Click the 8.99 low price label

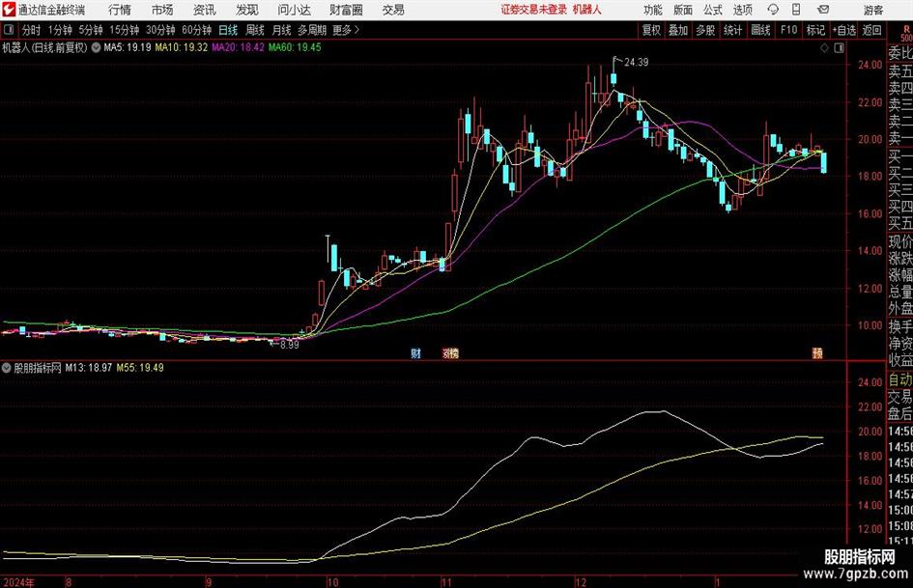click(x=290, y=345)
